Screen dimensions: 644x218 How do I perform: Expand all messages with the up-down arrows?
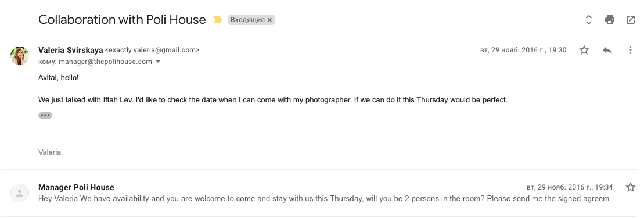(589, 20)
